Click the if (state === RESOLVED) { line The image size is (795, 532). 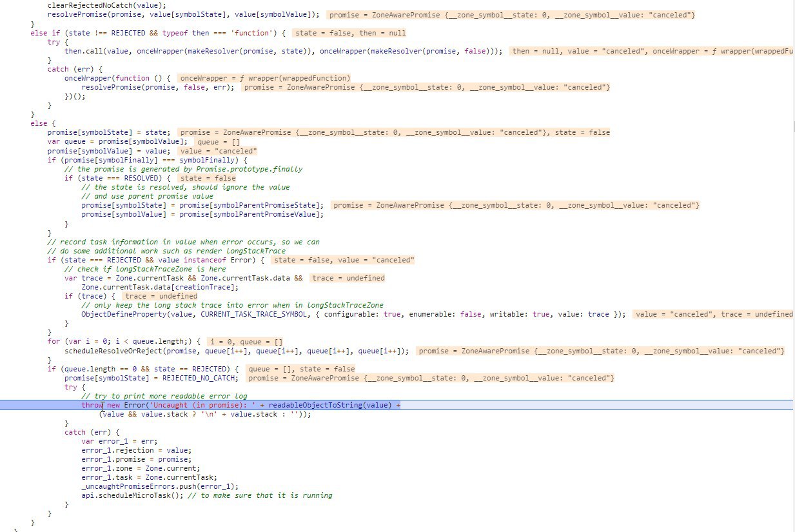click(x=118, y=178)
